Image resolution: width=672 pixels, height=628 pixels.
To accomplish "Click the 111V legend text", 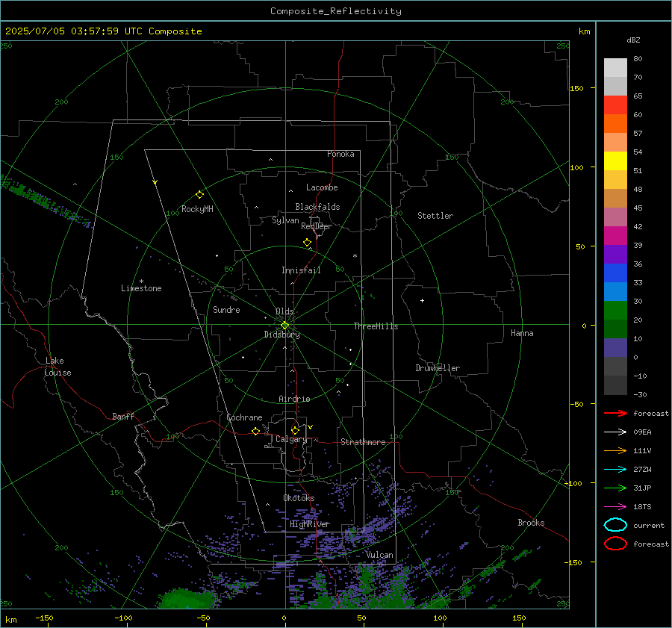I will point(642,450).
